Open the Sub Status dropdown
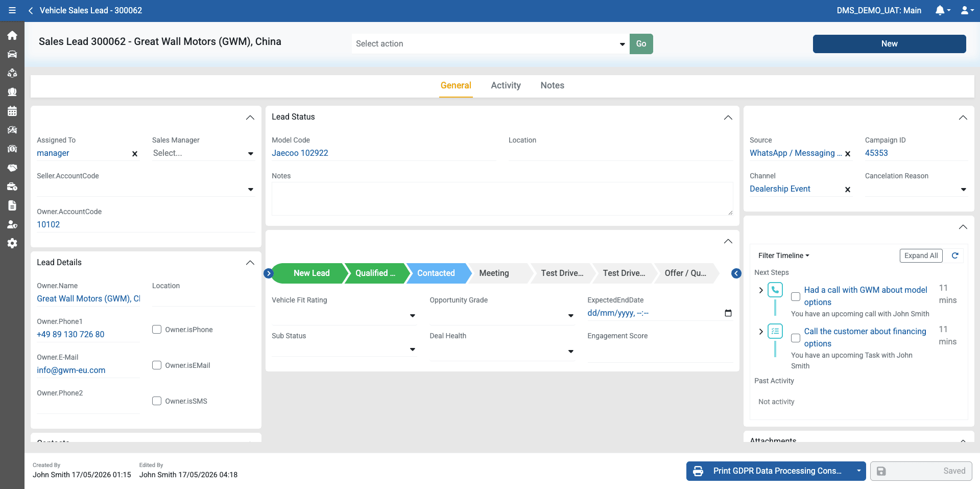 [344, 350]
